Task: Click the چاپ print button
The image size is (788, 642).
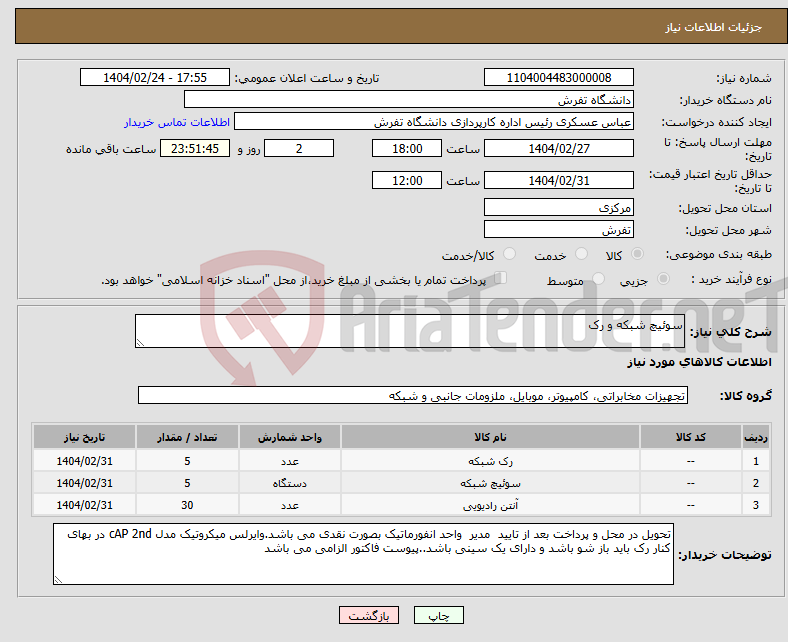Action: pos(439,615)
